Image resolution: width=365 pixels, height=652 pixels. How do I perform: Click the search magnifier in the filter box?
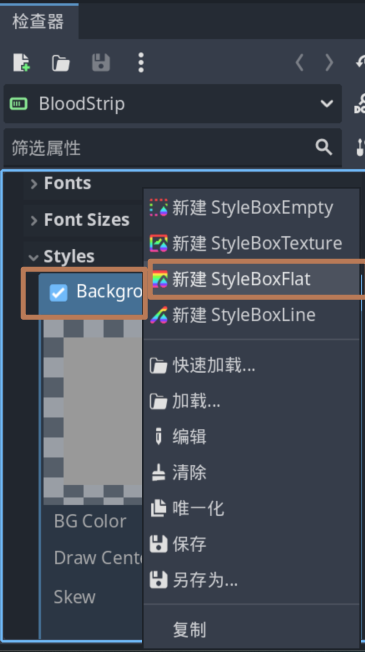point(323,147)
